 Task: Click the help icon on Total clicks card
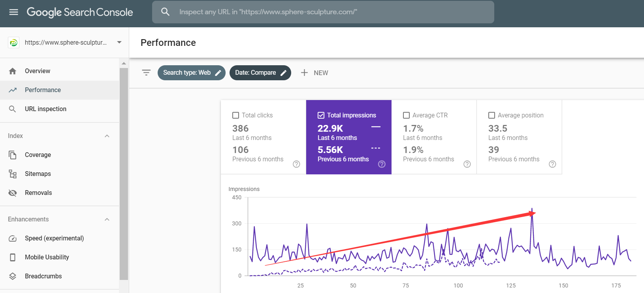297,164
